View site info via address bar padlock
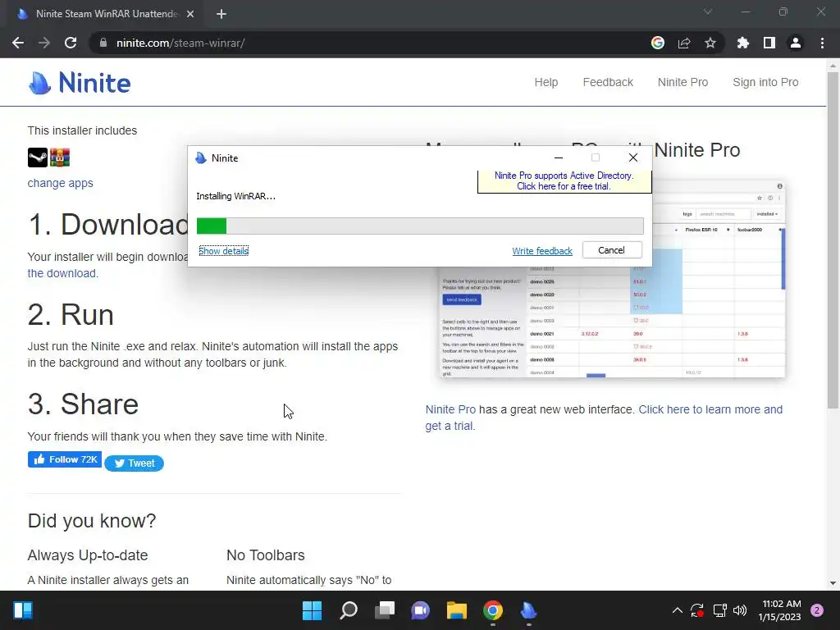This screenshot has height=630, width=840. pyautogui.click(x=103, y=43)
